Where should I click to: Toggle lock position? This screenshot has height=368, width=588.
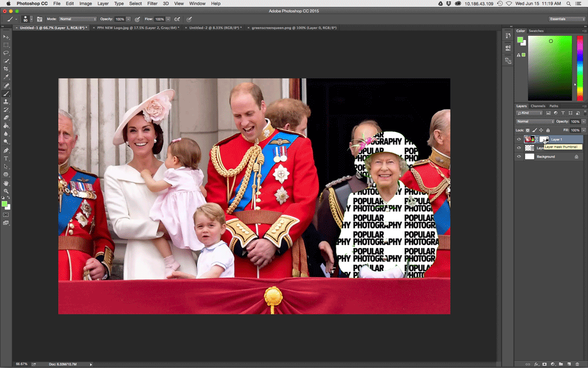click(x=541, y=130)
